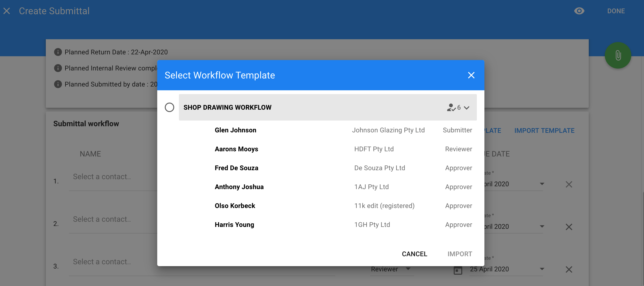Click the Planned Return Date text
The width and height of the screenshot is (644, 286).
point(116,52)
